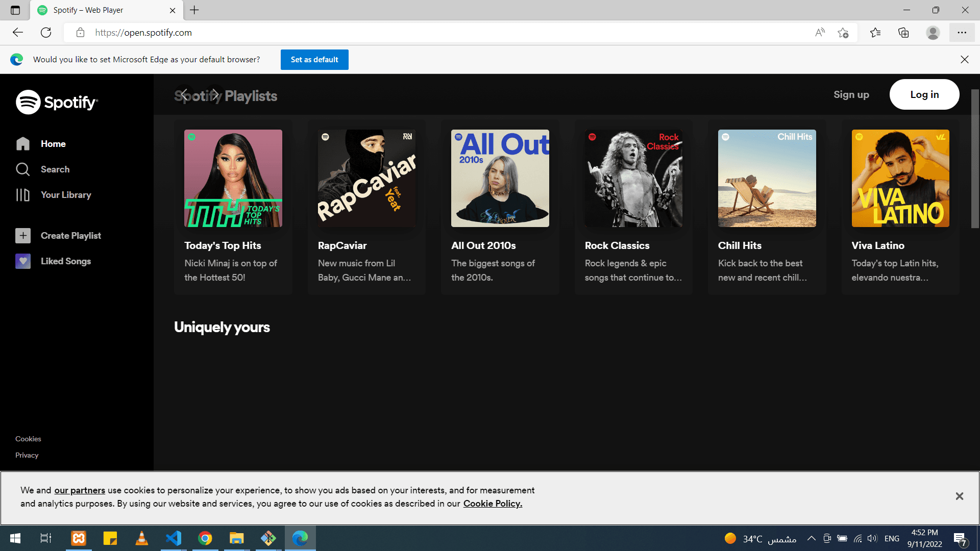Open the Privacy link in sidebar
This screenshot has width=980, height=551.
[x=27, y=455]
